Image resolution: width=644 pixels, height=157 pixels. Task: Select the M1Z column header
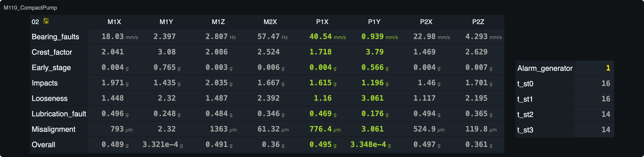pos(218,22)
